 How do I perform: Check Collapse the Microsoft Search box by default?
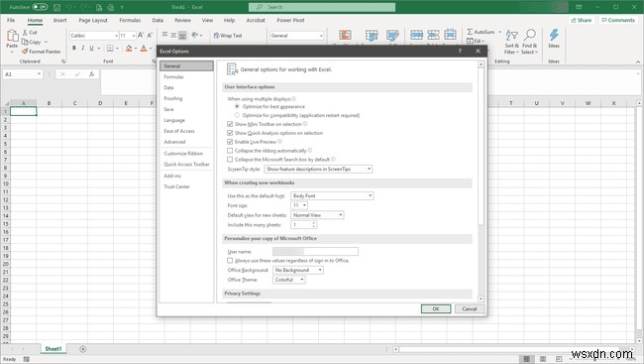pos(230,159)
